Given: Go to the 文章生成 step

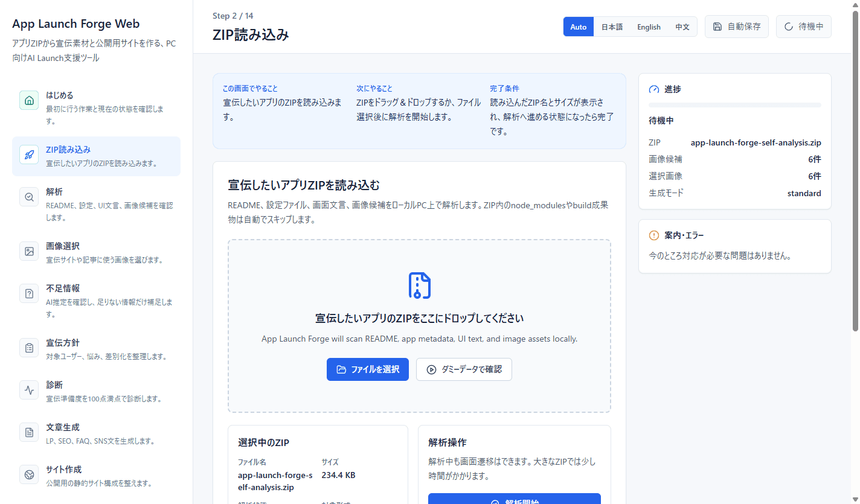Looking at the screenshot, I should 96,434.
